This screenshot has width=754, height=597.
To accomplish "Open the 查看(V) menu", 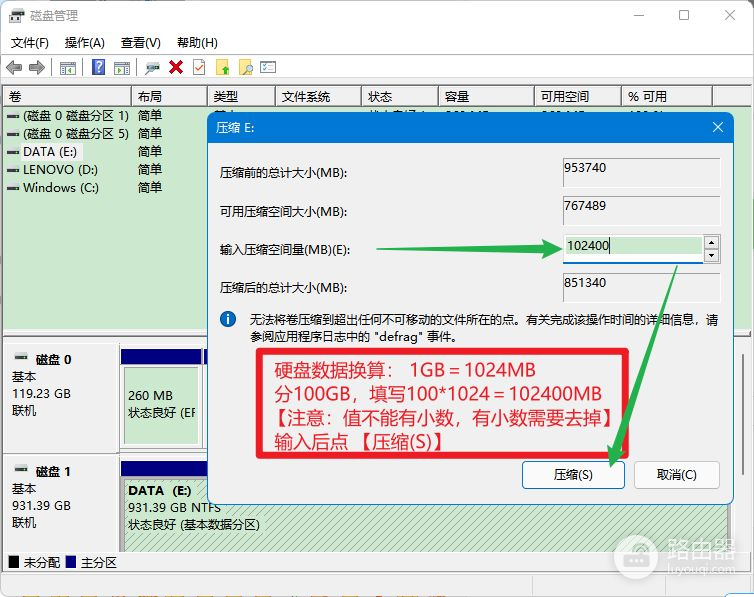I will coord(141,43).
